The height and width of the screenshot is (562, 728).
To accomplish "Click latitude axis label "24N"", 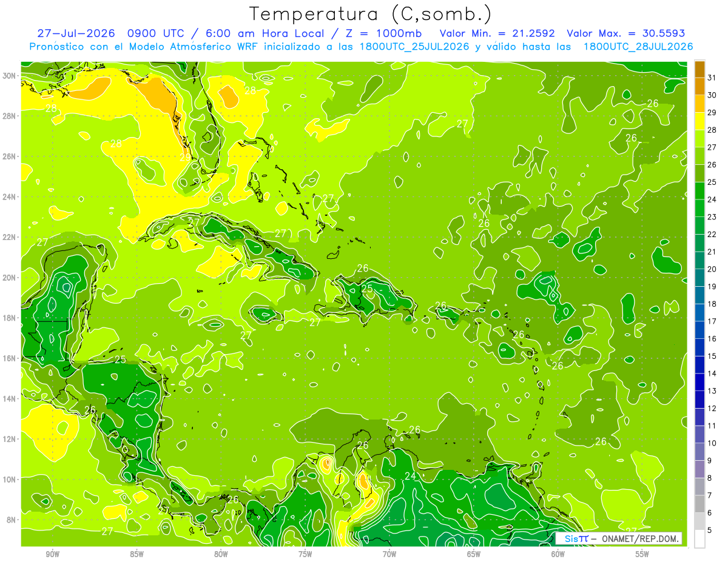I will (10, 197).
